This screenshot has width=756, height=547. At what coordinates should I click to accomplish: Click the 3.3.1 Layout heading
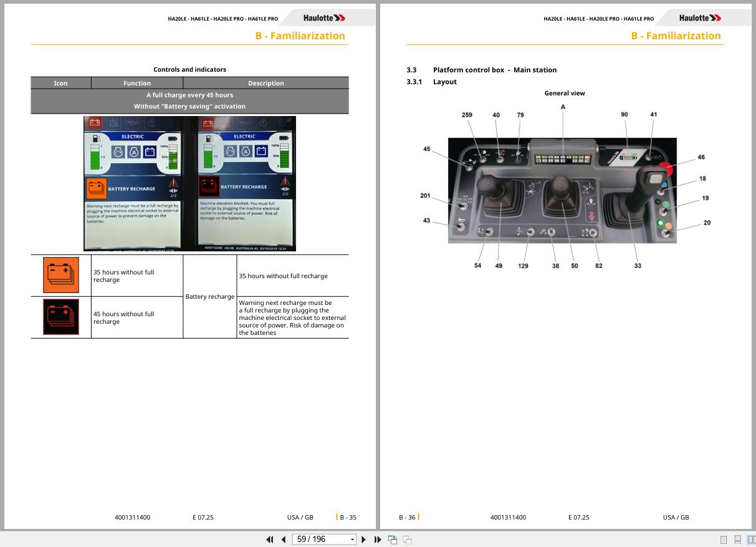(431, 82)
